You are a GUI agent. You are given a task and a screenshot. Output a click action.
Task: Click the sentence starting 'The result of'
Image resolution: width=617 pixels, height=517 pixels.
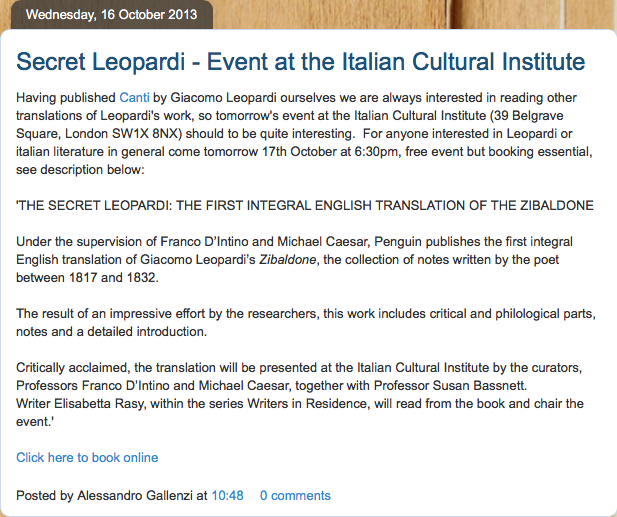coord(200,313)
